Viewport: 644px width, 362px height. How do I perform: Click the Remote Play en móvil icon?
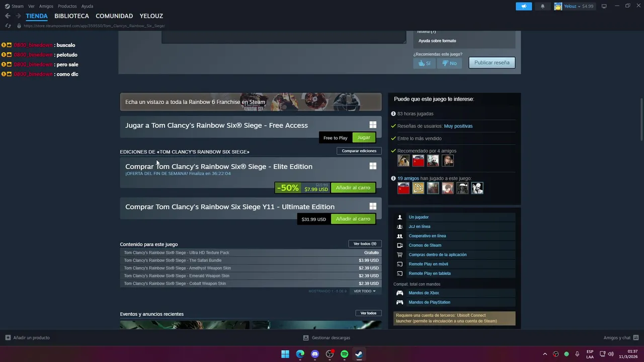(400, 264)
